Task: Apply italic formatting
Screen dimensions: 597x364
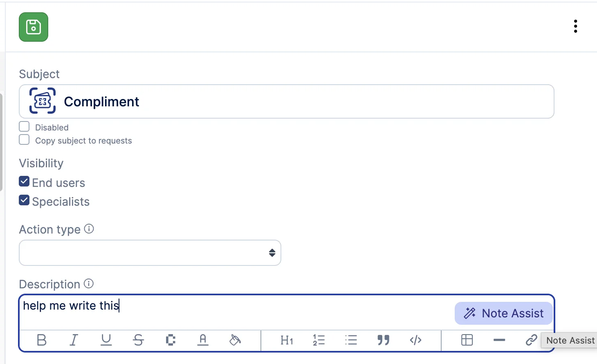Action: pos(74,340)
